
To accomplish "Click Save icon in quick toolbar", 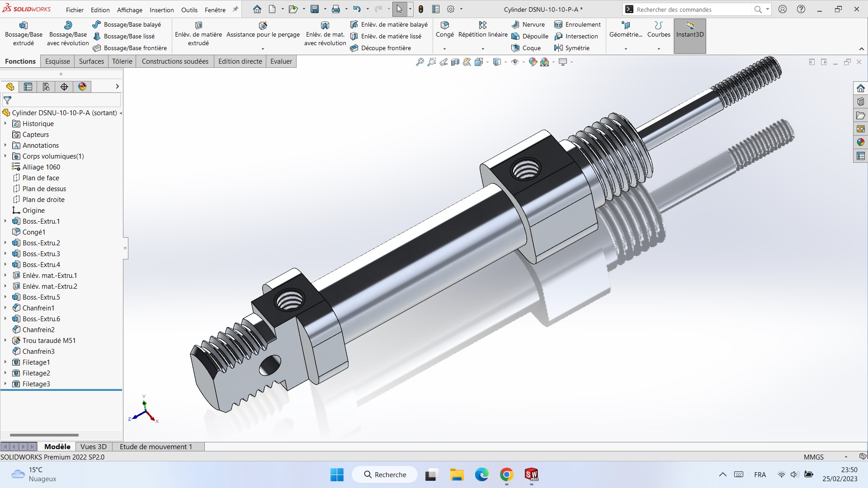I will pos(315,9).
